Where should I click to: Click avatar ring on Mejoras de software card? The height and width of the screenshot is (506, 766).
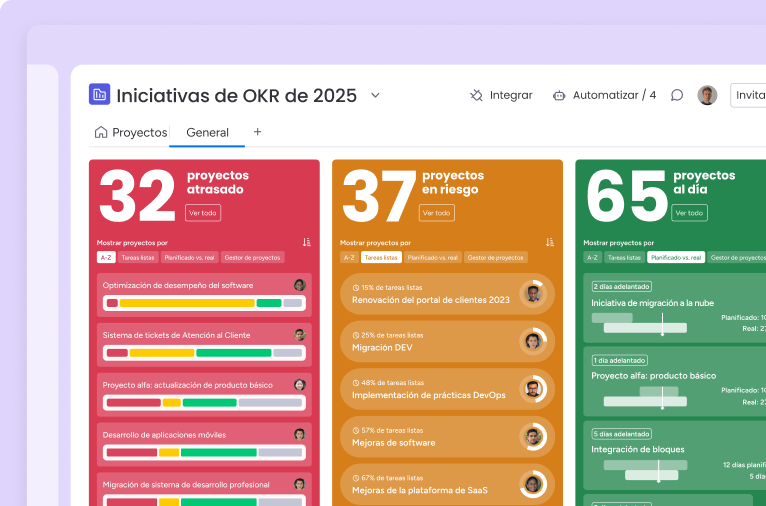(533, 437)
